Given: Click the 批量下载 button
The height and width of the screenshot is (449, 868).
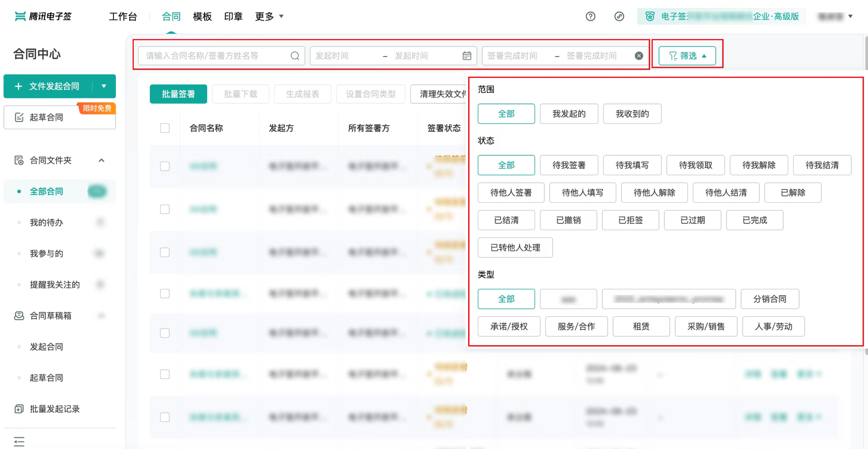Looking at the screenshot, I should [x=240, y=94].
